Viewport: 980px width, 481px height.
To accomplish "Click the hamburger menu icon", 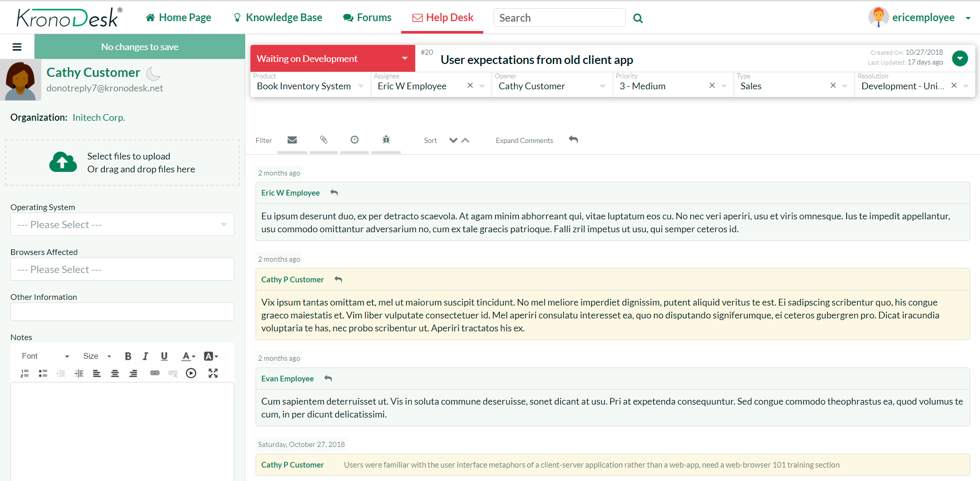I will tap(17, 47).
